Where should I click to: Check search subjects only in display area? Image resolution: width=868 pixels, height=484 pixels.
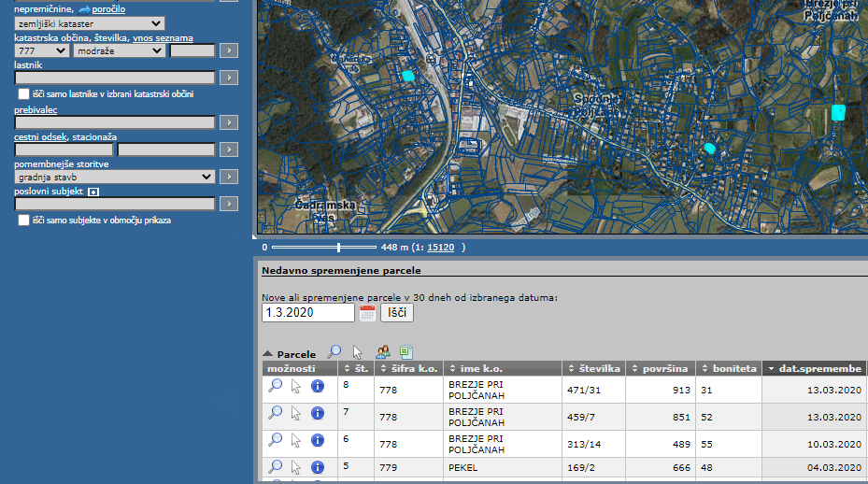[x=24, y=221]
